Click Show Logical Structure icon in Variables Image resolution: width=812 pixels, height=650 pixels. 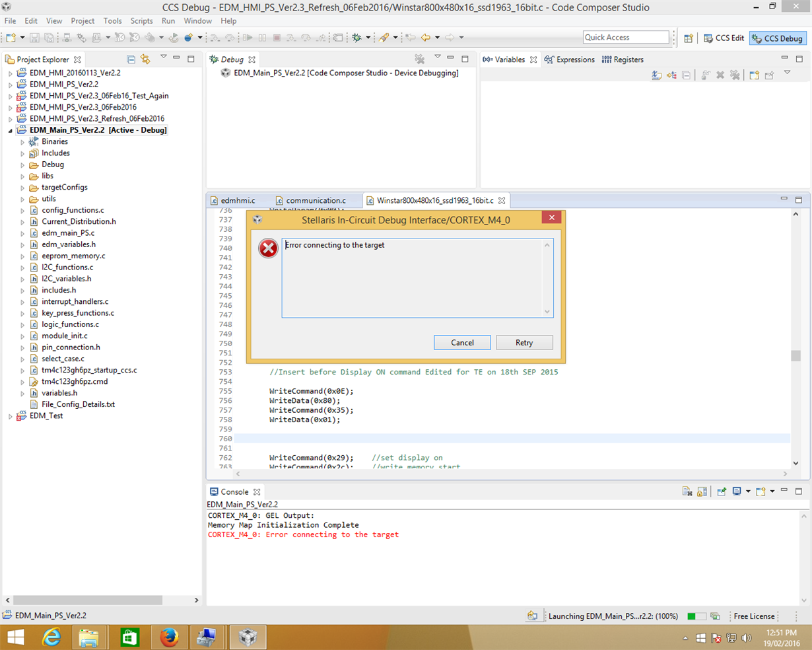671,75
